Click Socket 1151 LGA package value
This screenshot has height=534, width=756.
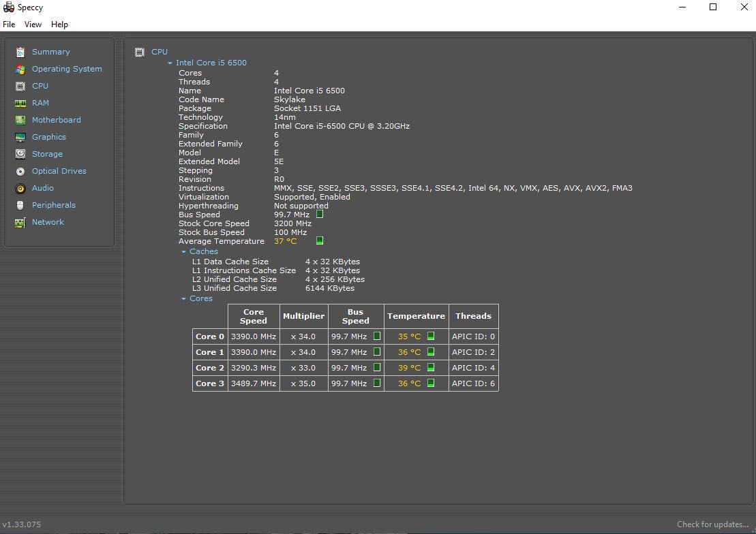point(307,108)
